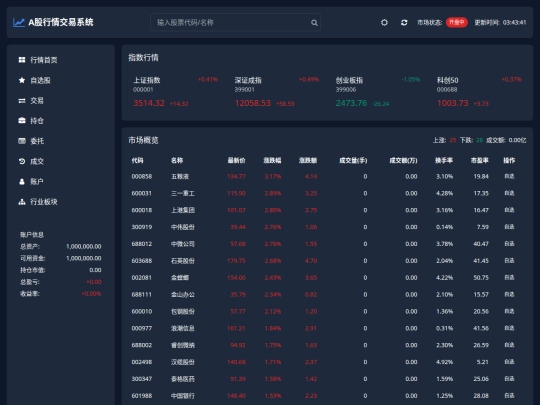Sort table by 代码 column header
The height and width of the screenshot is (405, 540).
[x=137, y=160]
